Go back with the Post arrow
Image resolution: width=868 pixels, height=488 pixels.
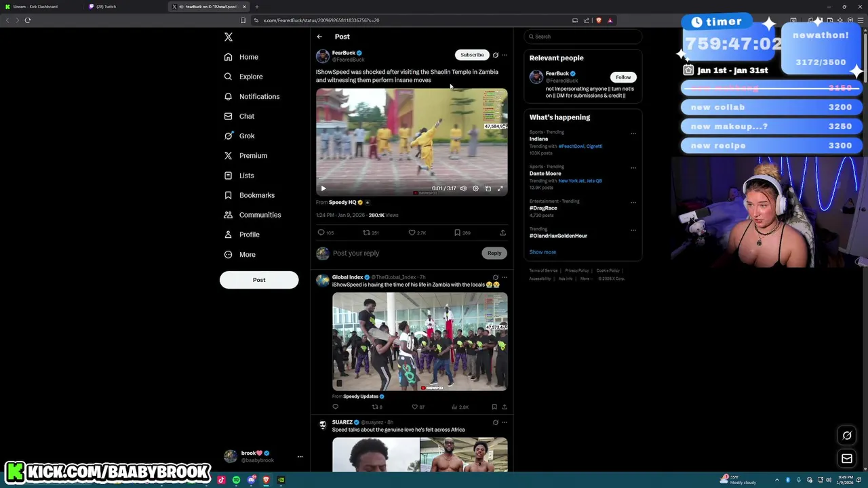point(319,37)
